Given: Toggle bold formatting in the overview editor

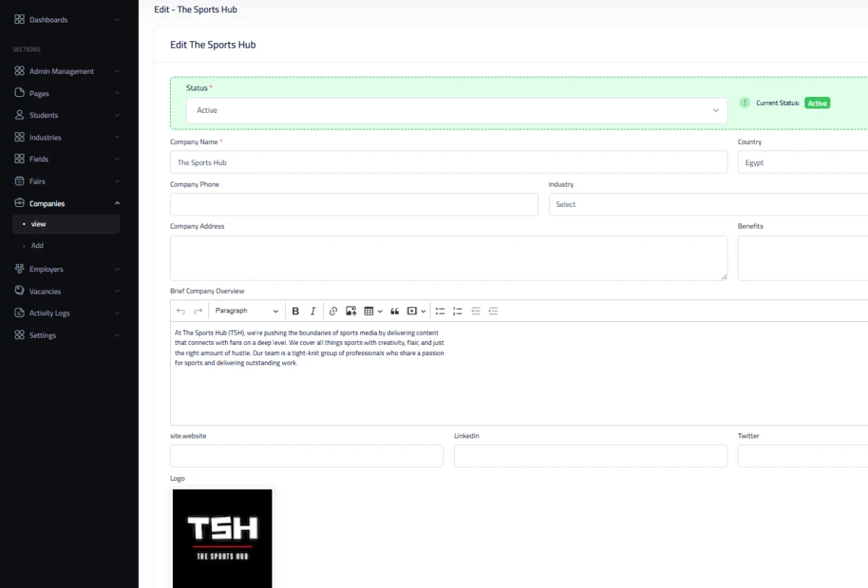Looking at the screenshot, I should click(295, 311).
